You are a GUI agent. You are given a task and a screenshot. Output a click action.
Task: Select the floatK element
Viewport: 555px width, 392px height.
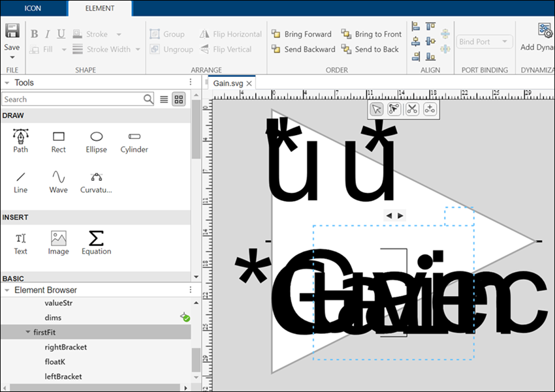[55, 361]
